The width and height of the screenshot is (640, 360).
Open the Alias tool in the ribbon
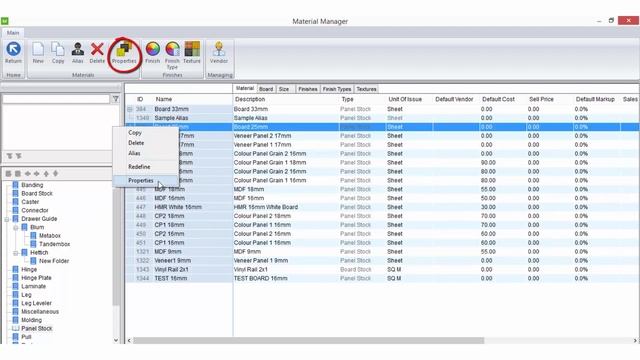78,49
